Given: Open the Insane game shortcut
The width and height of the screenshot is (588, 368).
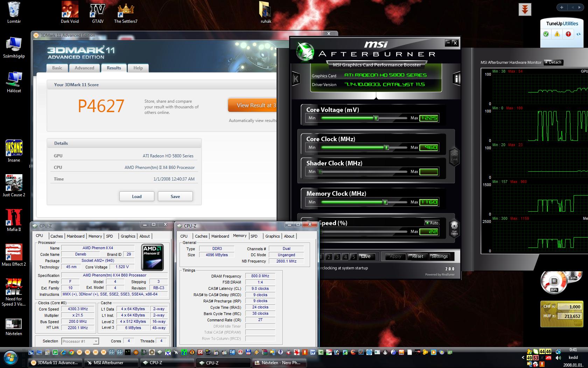Looking at the screenshot, I should [14, 151].
